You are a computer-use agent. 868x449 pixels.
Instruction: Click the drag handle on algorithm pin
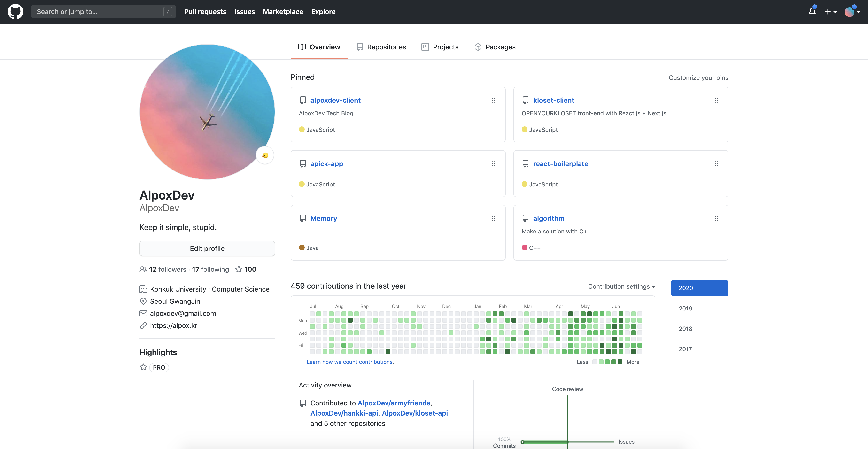(x=716, y=219)
